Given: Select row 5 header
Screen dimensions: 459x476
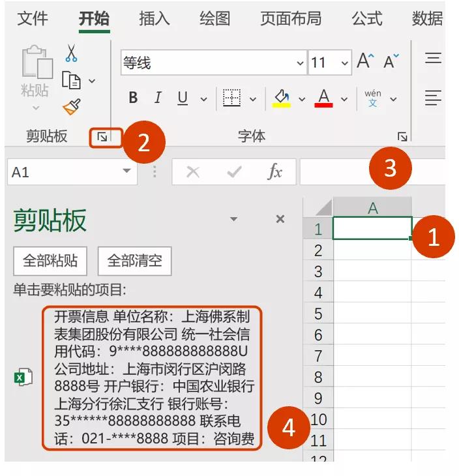Looking at the screenshot, I should (318, 314).
